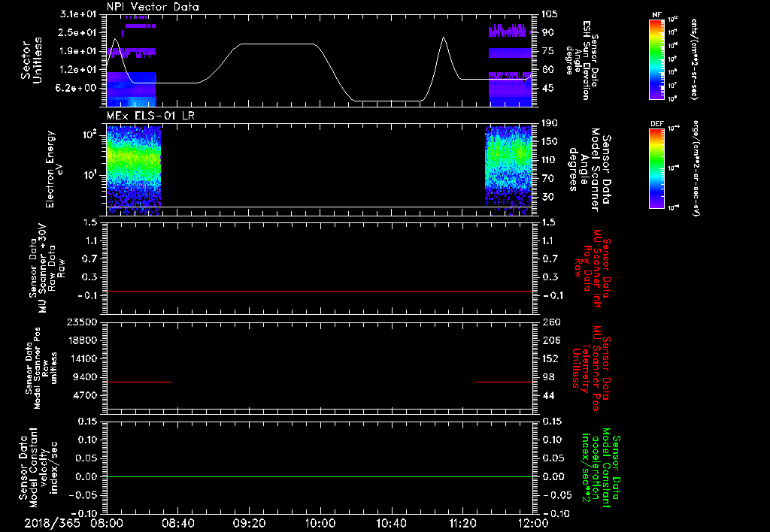This screenshot has height=532, width=770.
Task: Click the 'Sector Unitless' axis title
Action: pos(32,60)
